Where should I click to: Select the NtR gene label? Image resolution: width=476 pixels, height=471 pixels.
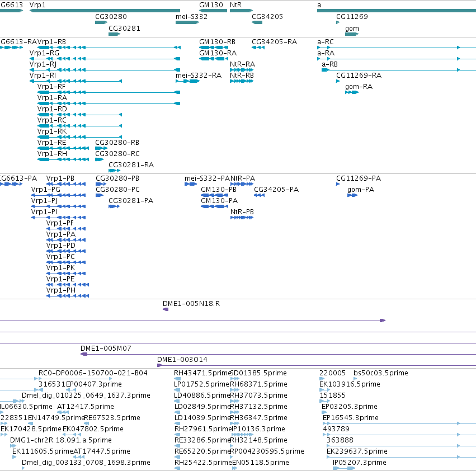235,5
